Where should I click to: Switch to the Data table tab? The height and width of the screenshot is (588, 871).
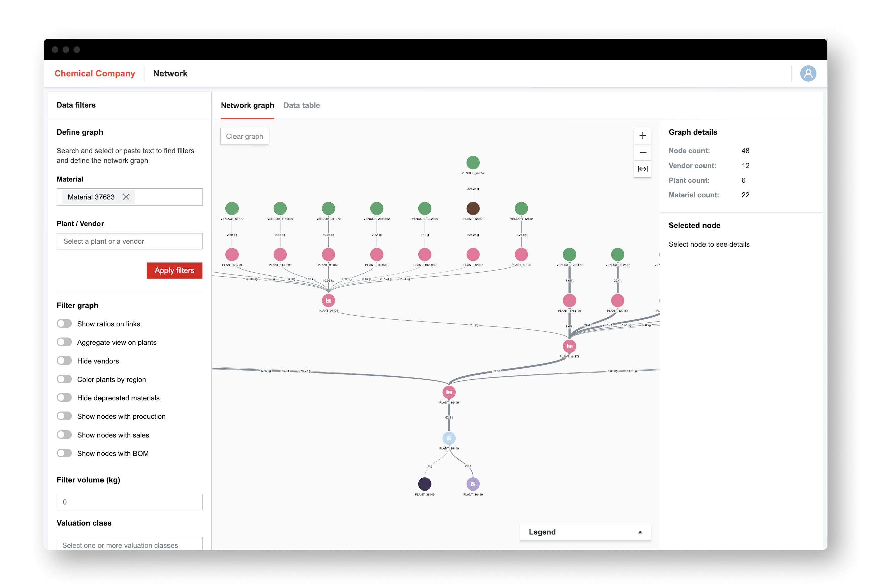(302, 105)
